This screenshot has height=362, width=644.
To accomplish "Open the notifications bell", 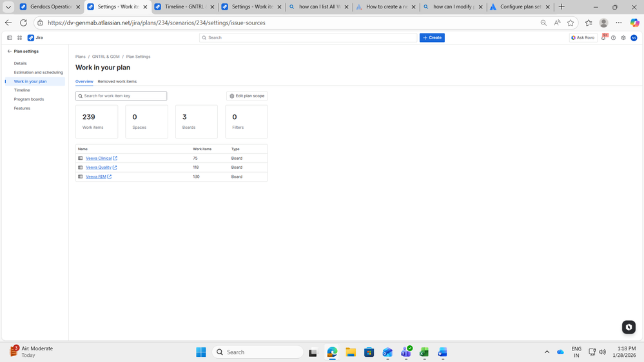I will (603, 38).
